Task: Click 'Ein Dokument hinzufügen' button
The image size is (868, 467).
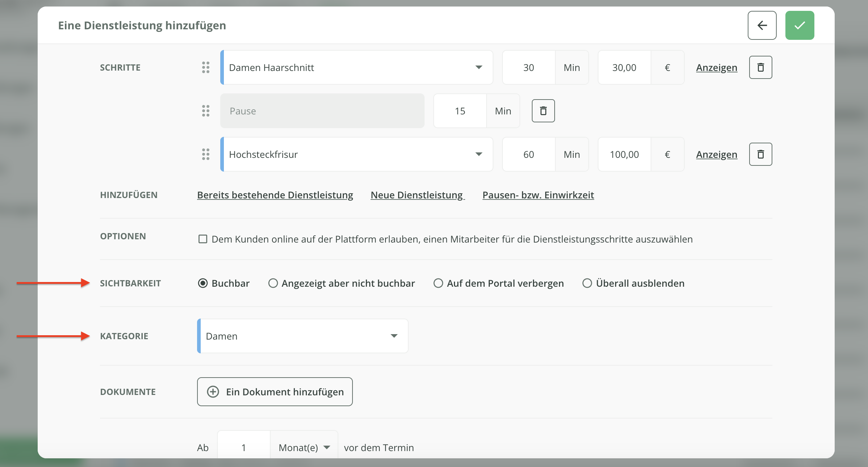Action: point(275,392)
